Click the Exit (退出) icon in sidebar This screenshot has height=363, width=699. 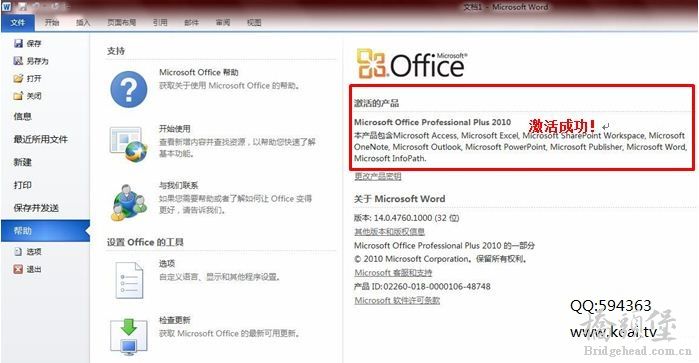point(18,269)
